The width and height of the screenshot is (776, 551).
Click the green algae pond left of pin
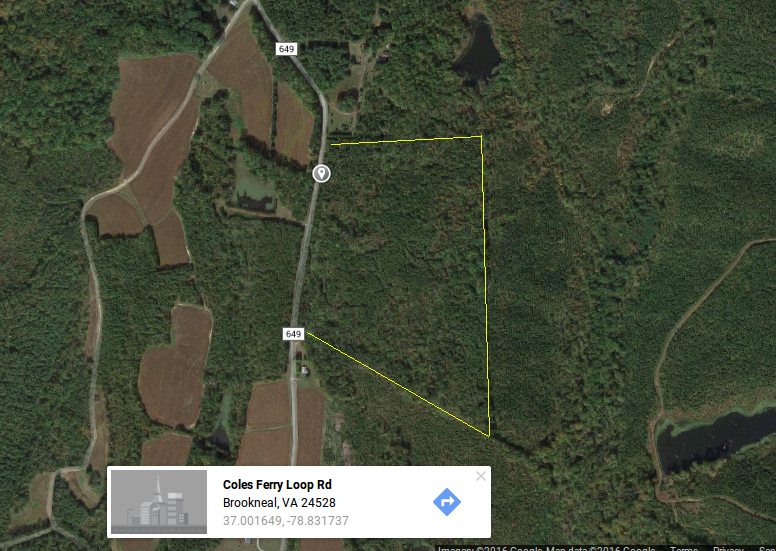[x=253, y=187]
